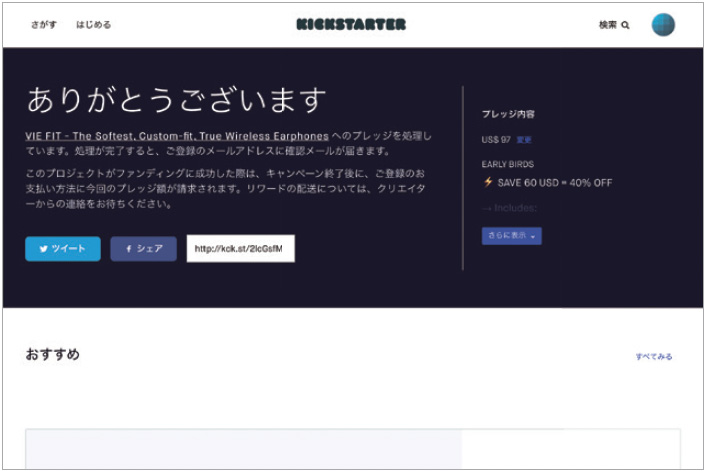The height and width of the screenshot is (471, 705).
Task: Click the すべてみる link
Action: pos(654,356)
